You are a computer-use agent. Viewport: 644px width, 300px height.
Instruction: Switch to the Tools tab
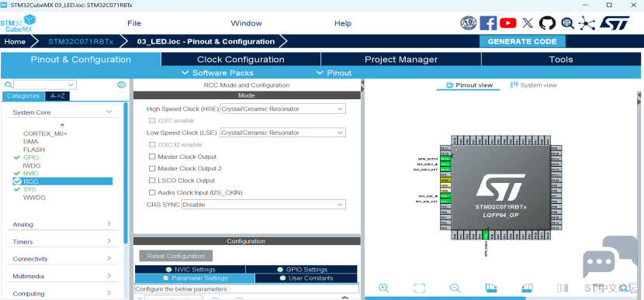561,60
